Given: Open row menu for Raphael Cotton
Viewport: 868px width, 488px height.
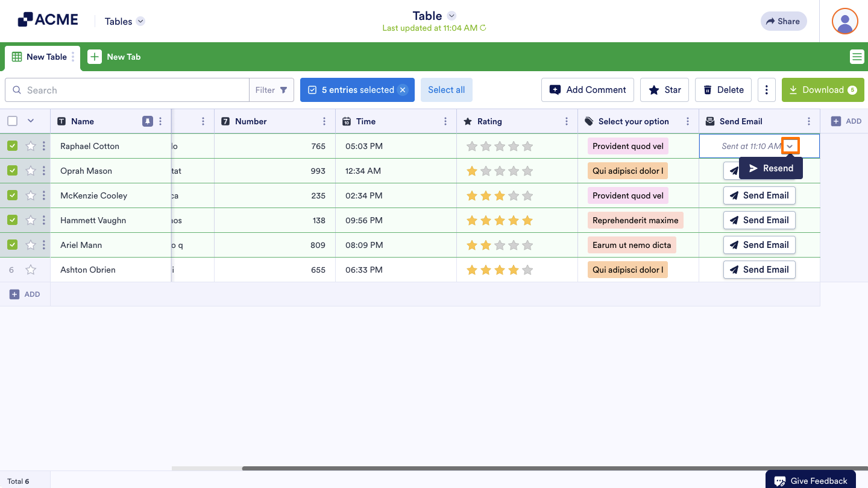Looking at the screenshot, I should pyautogui.click(x=43, y=146).
